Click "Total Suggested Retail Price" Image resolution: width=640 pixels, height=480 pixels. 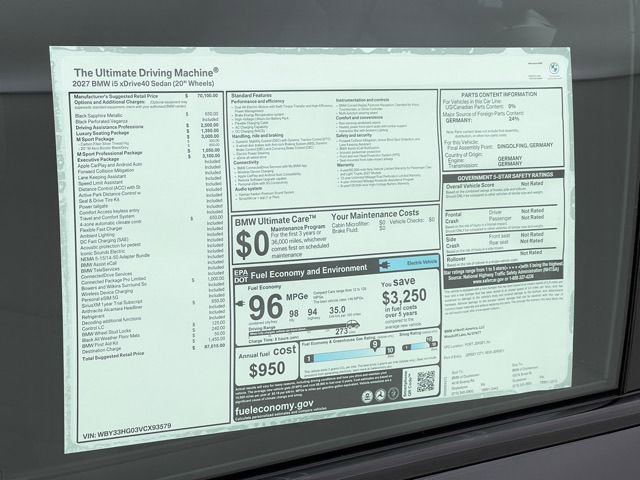tap(113, 356)
